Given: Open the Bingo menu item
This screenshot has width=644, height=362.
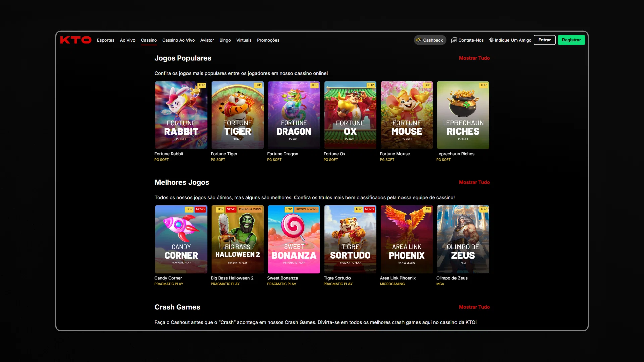Looking at the screenshot, I should pyautogui.click(x=225, y=40).
